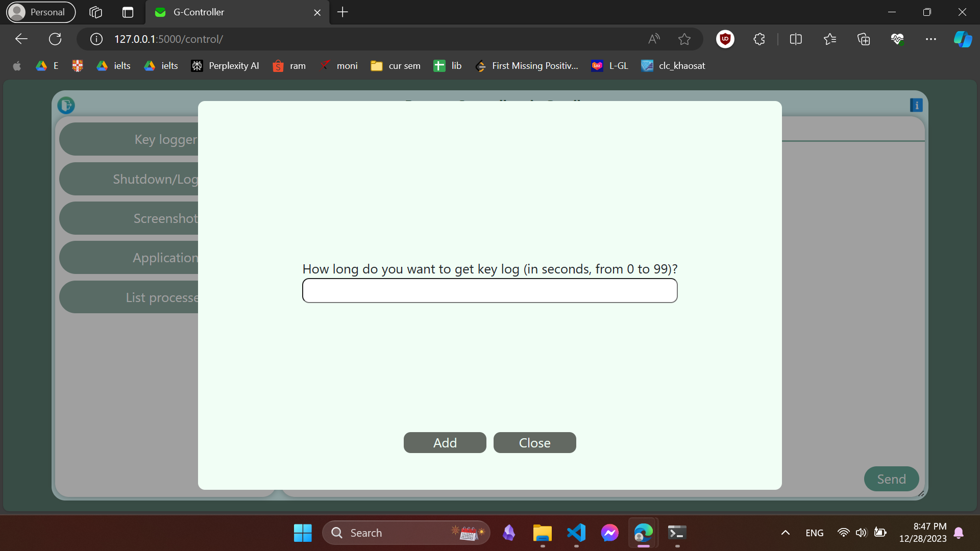This screenshot has width=980, height=551.
Task: Focus the key log seconds input field
Action: tap(489, 291)
